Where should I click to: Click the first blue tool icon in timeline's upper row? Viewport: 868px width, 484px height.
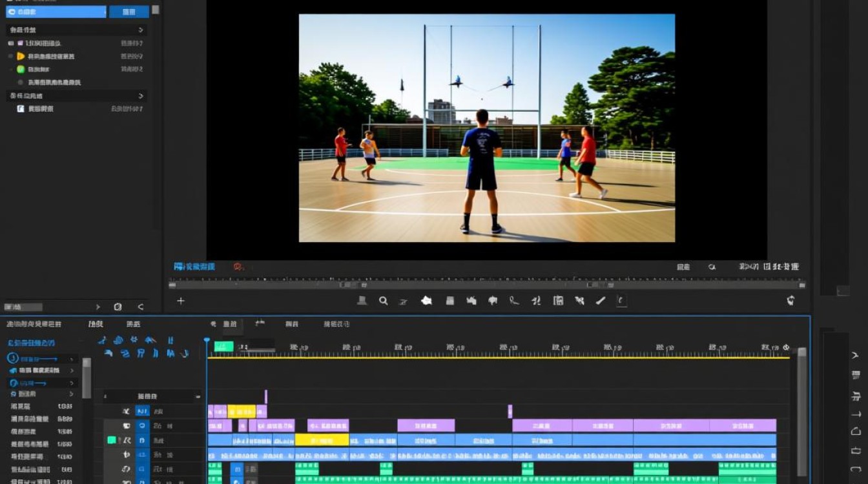102,340
